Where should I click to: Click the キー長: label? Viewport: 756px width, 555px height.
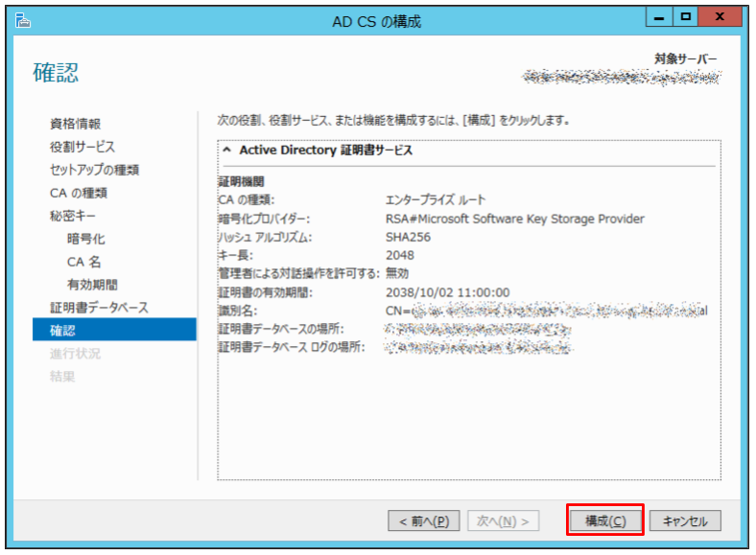(x=236, y=255)
